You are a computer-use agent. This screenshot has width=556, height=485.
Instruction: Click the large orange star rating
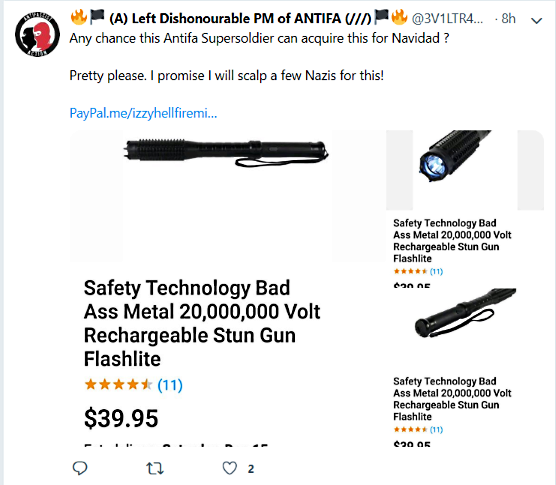118,384
